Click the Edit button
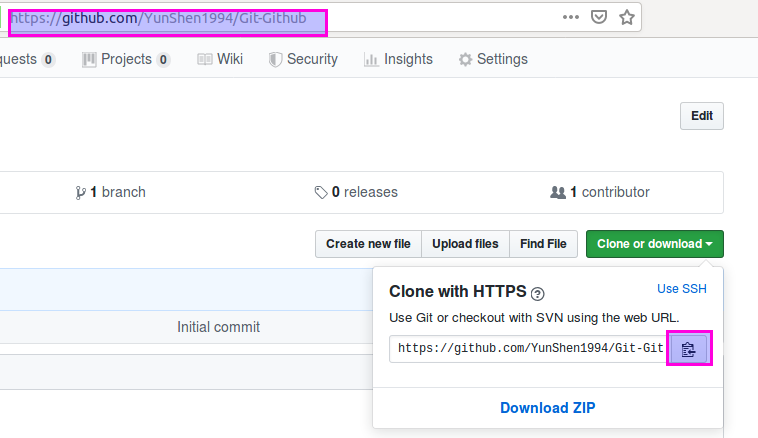The height and width of the screenshot is (438, 758). point(702,116)
